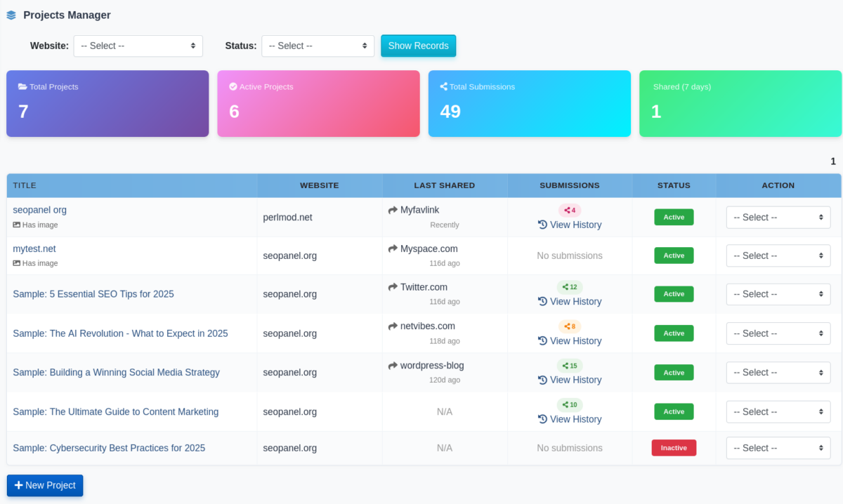Click the wordpress-blog last shared text
Image resolution: width=843 pixels, height=504 pixels.
click(432, 366)
